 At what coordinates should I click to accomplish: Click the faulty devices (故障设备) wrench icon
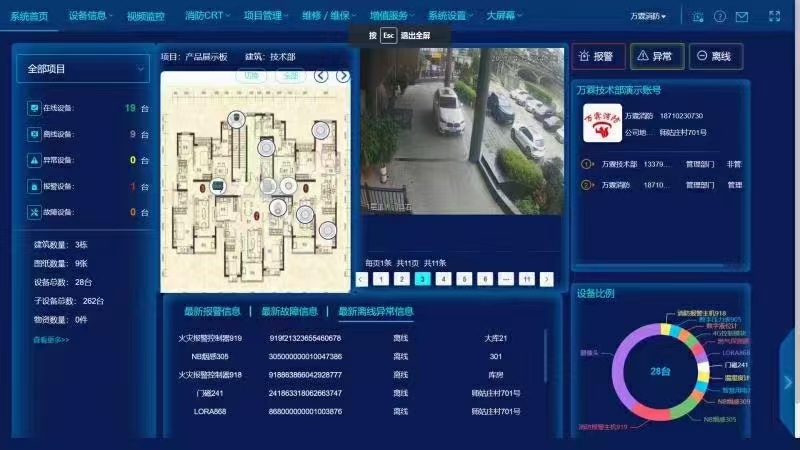coord(34,212)
